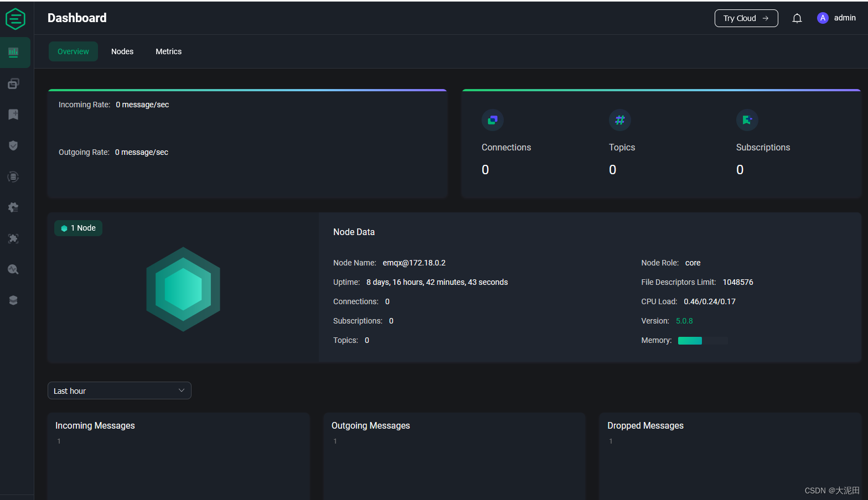Click the Node Role value core
Image resolution: width=868 pixels, height=500 pixels.
(x=693, y=263)
